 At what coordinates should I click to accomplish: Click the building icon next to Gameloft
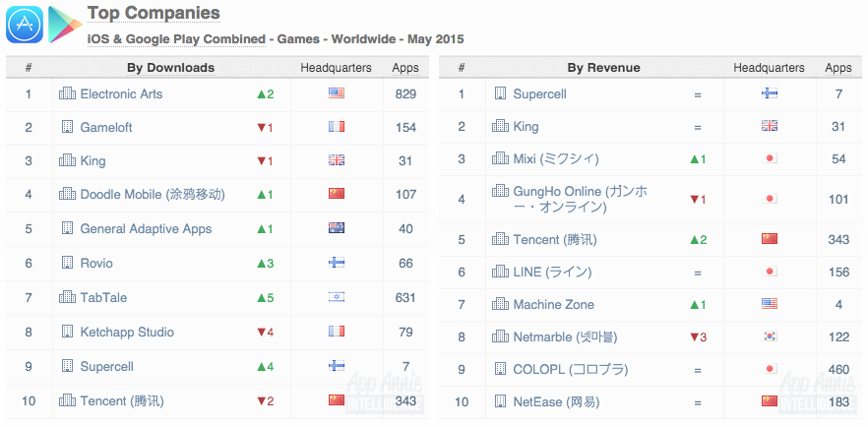tap(67, 127)
